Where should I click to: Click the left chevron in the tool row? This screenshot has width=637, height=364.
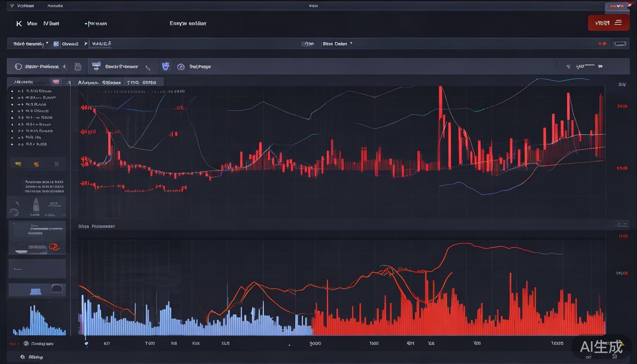64,67
